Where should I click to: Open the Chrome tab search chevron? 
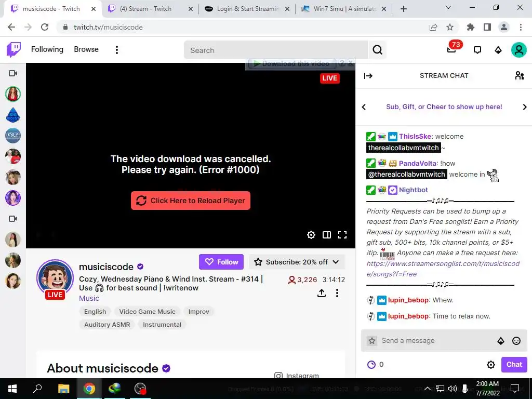tap(448, 7)
